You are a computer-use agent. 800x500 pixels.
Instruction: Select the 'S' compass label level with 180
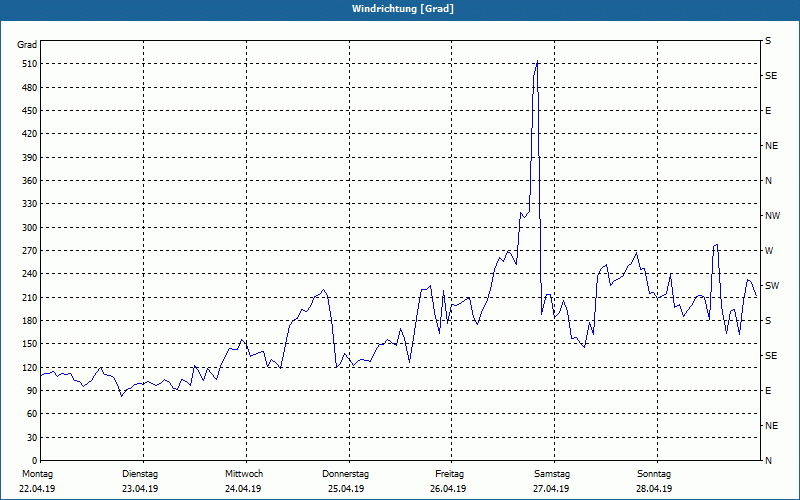768,321
